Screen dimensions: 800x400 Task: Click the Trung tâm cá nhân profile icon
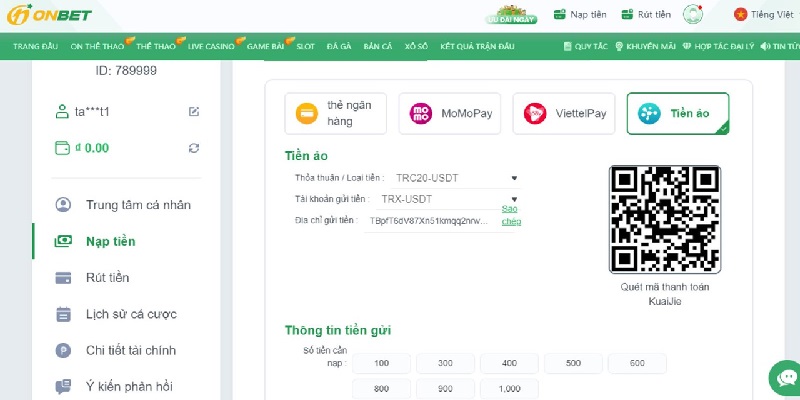point(63,205)
